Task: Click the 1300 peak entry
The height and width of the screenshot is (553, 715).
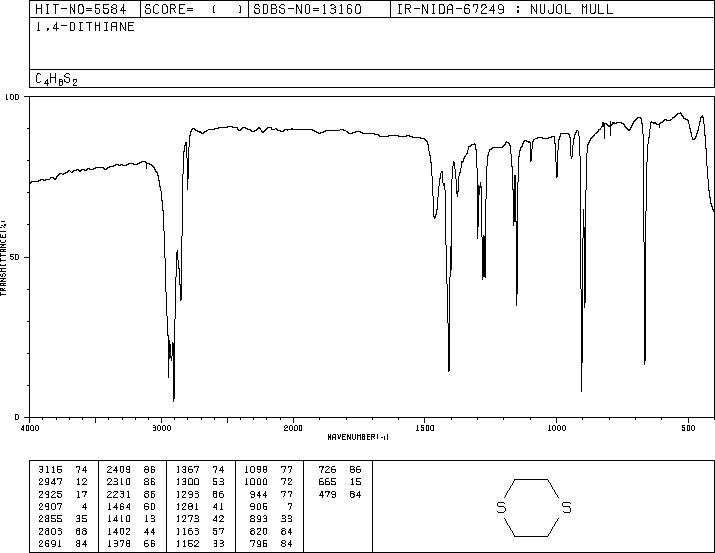Action: (200, 481)
